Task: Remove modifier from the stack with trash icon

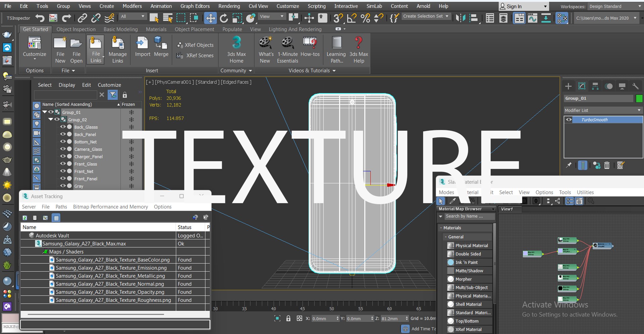Action: pos(607,165)
